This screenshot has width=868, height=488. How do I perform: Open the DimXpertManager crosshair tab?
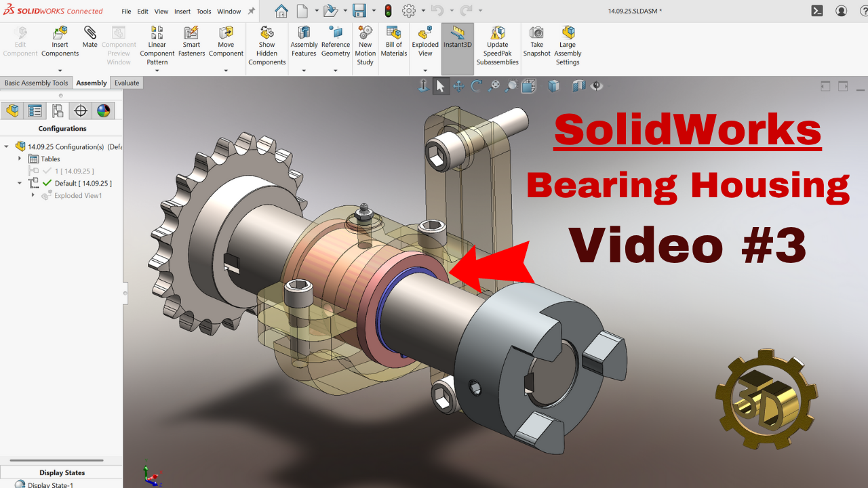[81, 111]
